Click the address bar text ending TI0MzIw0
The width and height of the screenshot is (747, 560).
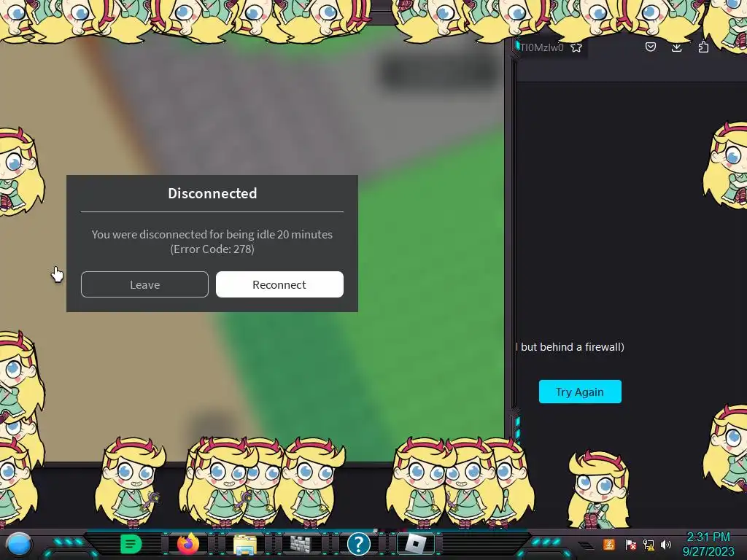(x=541, y=47)
